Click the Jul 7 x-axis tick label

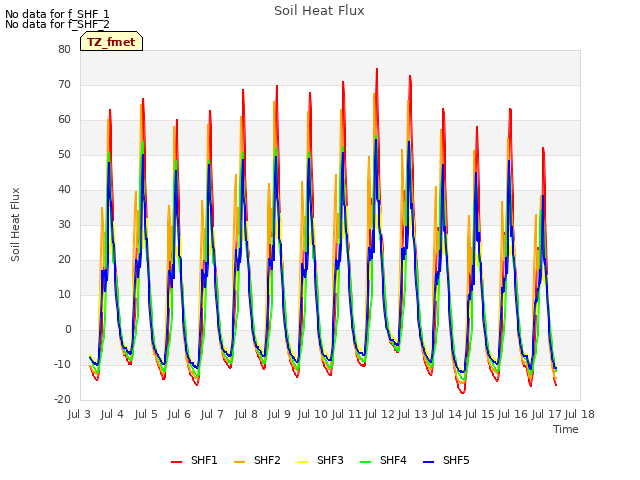(212, 414)
